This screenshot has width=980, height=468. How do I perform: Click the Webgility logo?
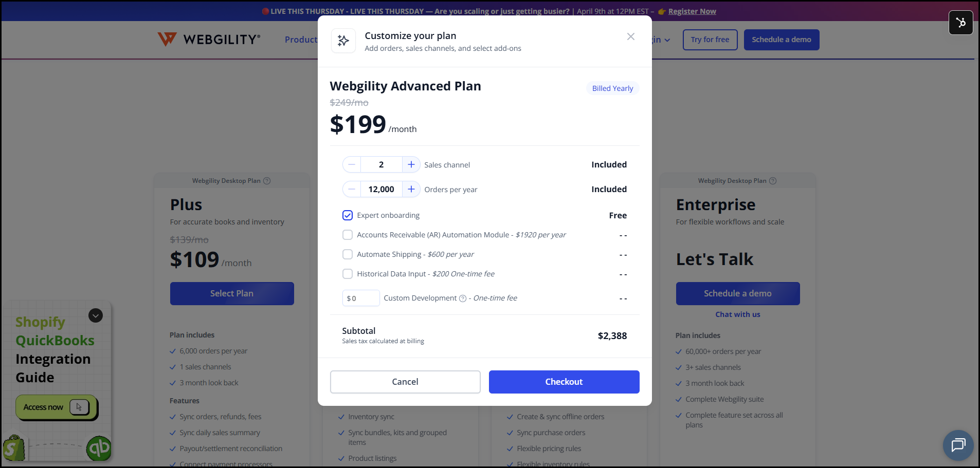[x=209, y=40]
